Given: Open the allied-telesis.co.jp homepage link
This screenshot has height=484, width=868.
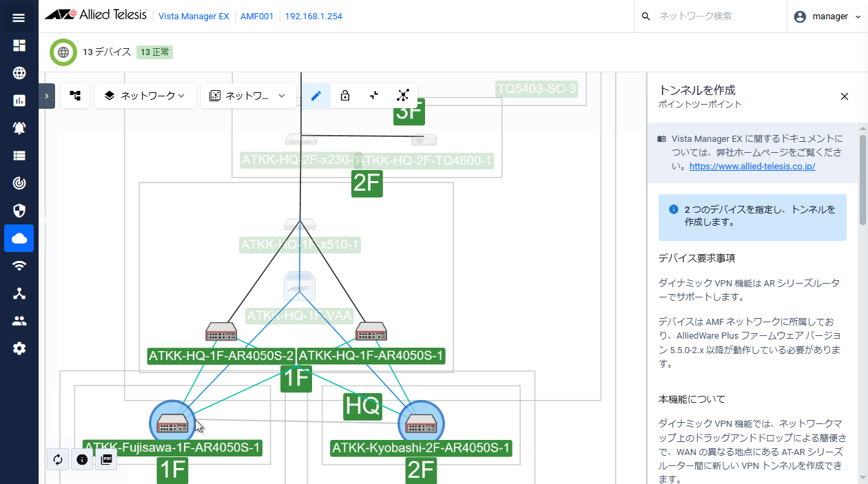Looking at the screenshot, I should tap(752, 167).
